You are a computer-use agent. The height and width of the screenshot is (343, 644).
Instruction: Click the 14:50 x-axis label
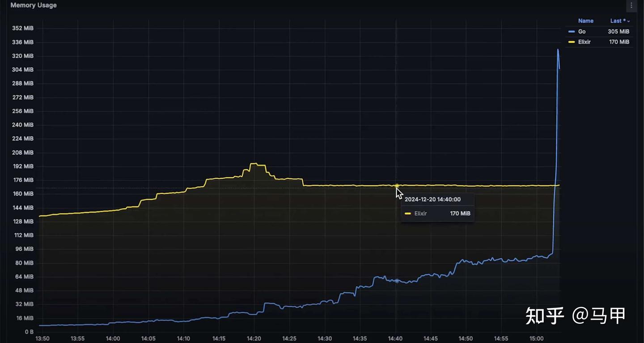tap(466, 339)
